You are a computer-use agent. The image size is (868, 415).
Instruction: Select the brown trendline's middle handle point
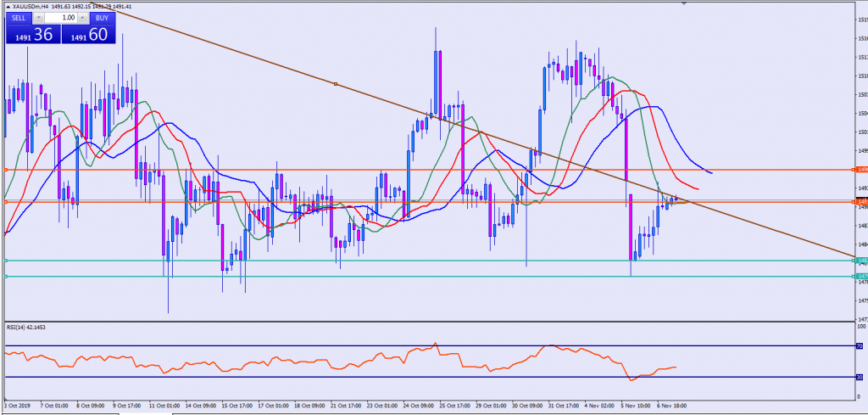point(337,83)
